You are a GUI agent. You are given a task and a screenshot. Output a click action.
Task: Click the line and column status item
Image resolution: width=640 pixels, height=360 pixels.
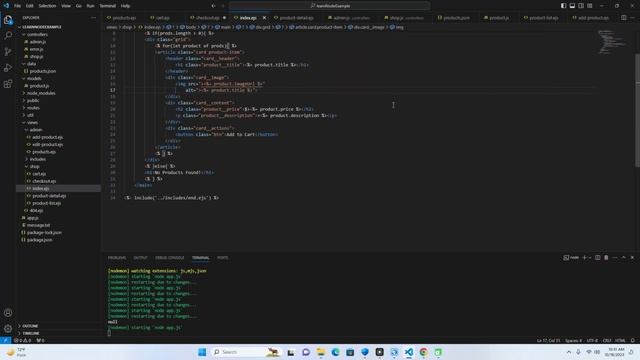click(548, 340)
